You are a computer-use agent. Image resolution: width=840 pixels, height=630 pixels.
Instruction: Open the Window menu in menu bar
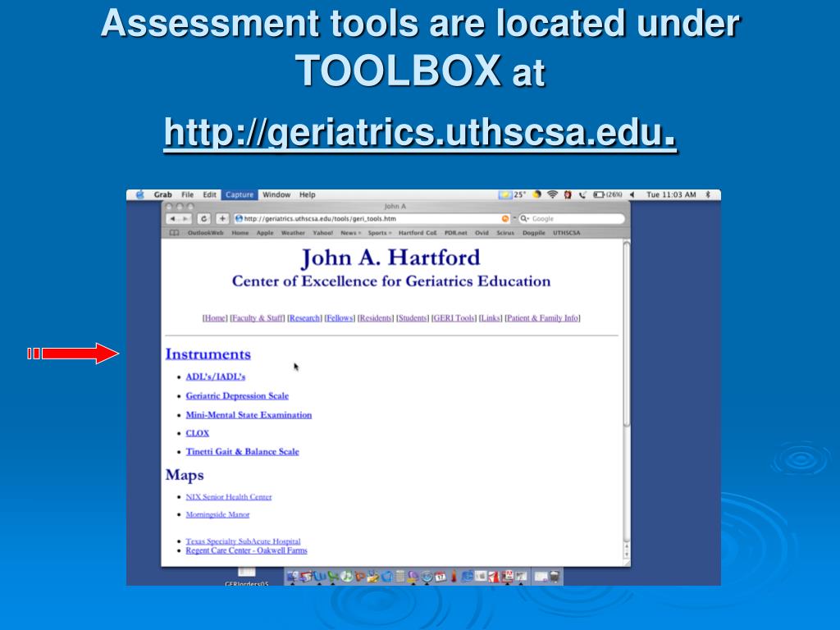276,195
